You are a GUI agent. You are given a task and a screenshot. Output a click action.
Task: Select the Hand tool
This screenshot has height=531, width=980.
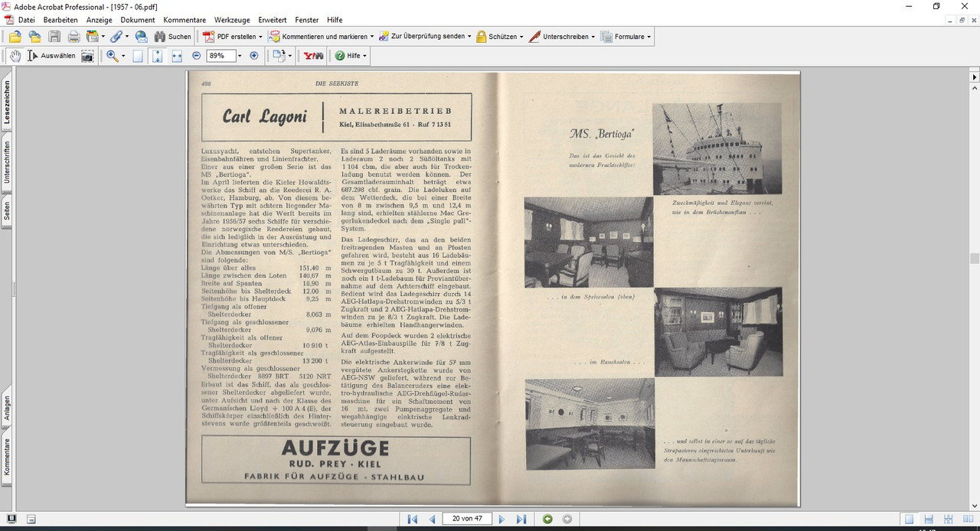point(15,56)
